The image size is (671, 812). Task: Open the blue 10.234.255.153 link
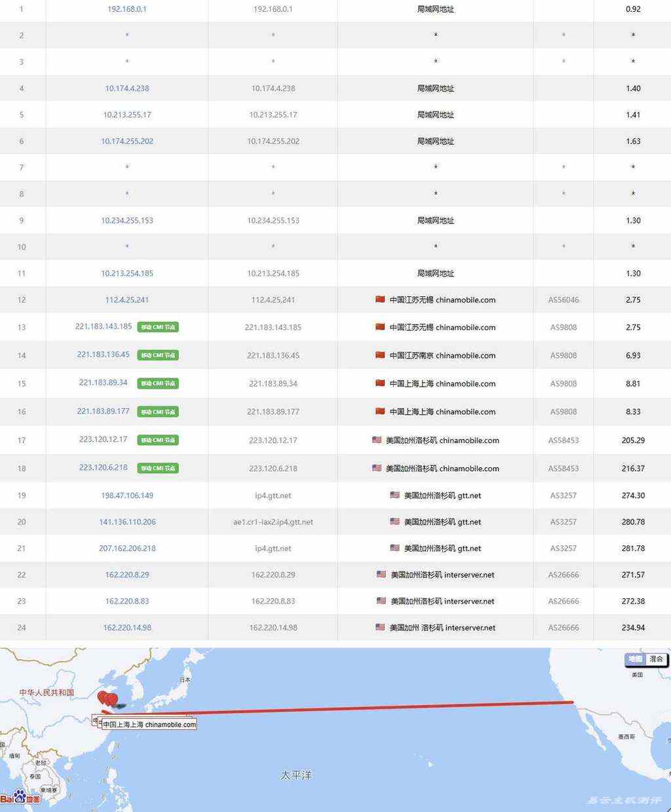[x=127, y=221]
